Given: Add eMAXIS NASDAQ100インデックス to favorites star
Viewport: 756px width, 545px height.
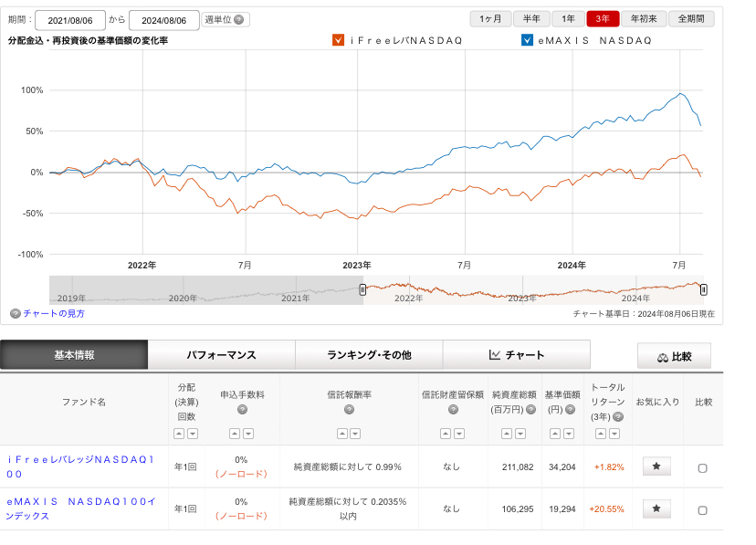Looking at the screenshot, I should (x=656, y=508).
